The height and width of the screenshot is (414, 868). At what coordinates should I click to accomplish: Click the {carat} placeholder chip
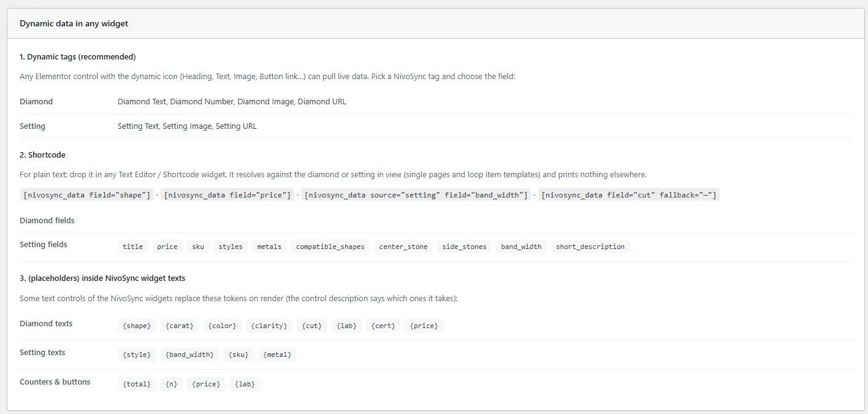click(180, 326)
